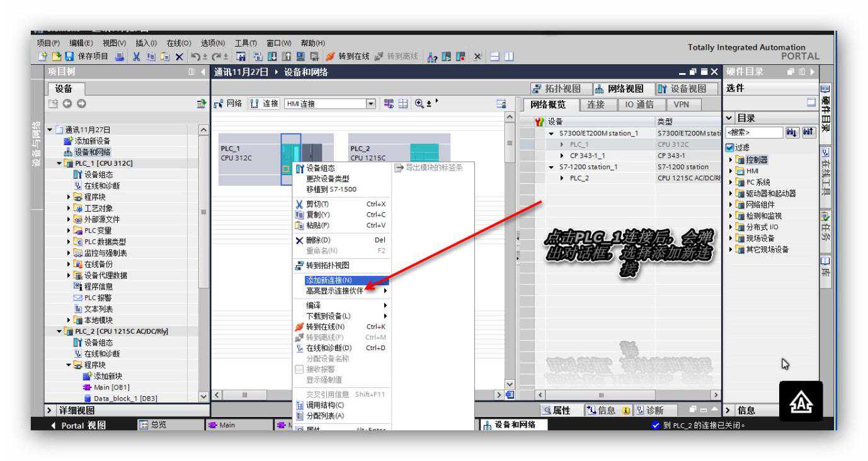Screen dimensions: 868x461
Task: Click the 保存项目 (Save project) toolbar button
Action: 71,57
